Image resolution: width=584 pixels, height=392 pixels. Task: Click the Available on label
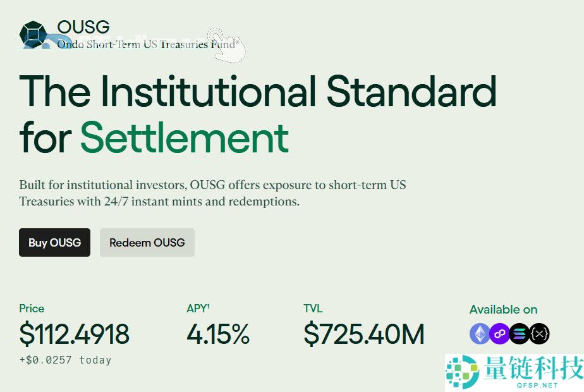(503, 309)
